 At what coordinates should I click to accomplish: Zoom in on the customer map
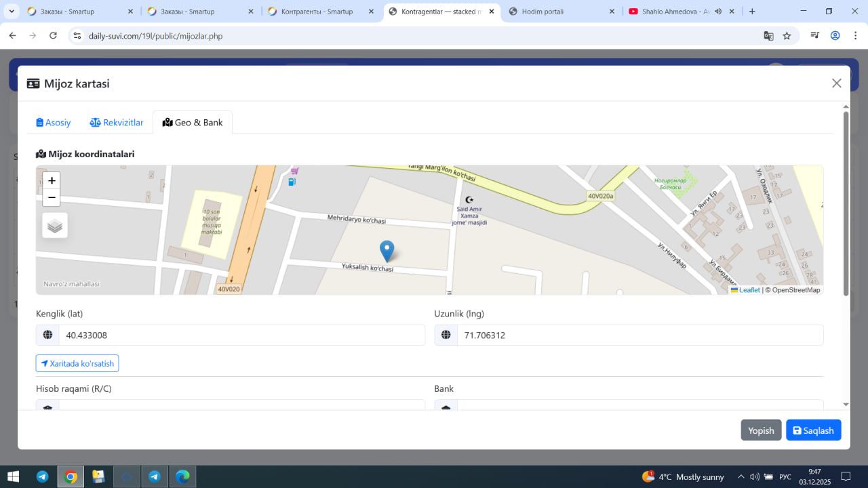[52, 180]
